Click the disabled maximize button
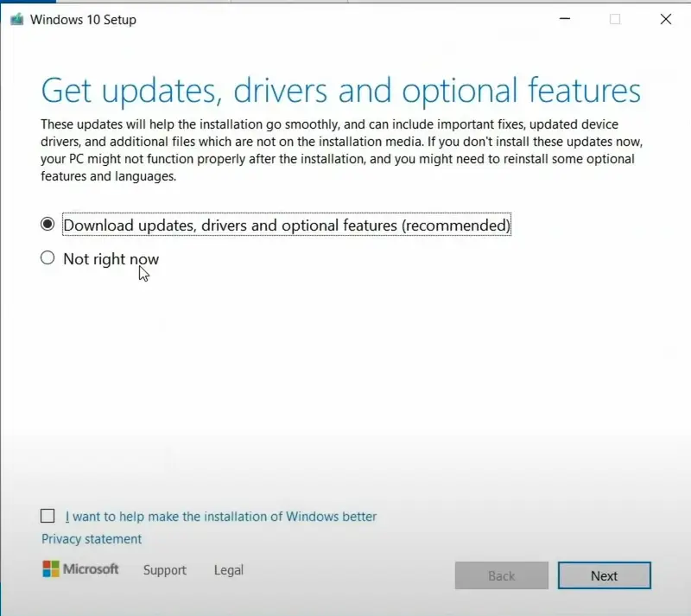This screenshot has width=691, height=616. (615, 19)
